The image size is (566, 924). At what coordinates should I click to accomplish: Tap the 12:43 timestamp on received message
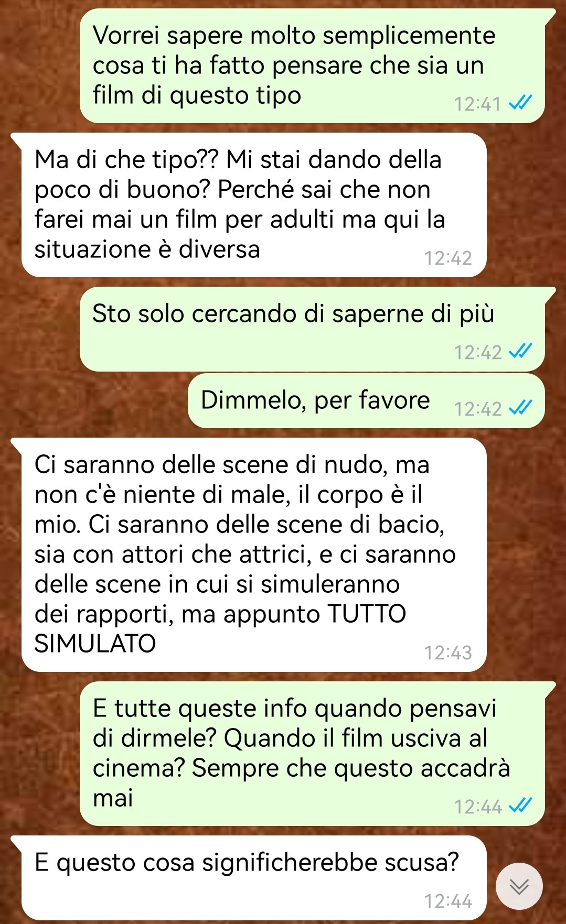(448, 653)
